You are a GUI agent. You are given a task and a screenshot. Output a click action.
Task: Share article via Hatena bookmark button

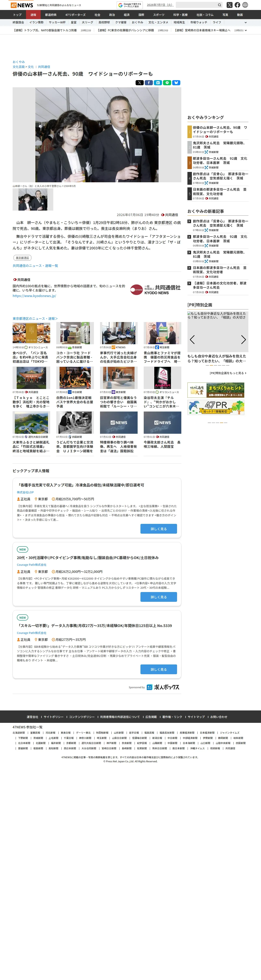click(x=158, y=83)
